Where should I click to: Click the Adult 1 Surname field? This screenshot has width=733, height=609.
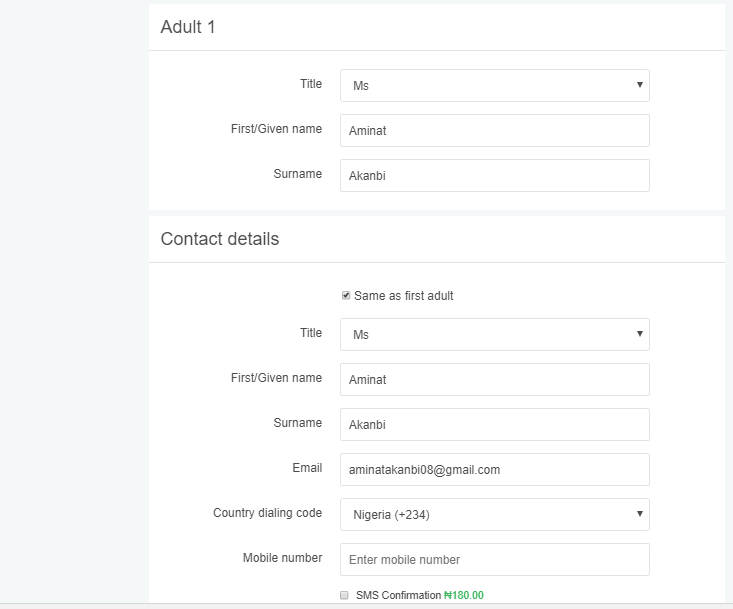pos(495,176)
